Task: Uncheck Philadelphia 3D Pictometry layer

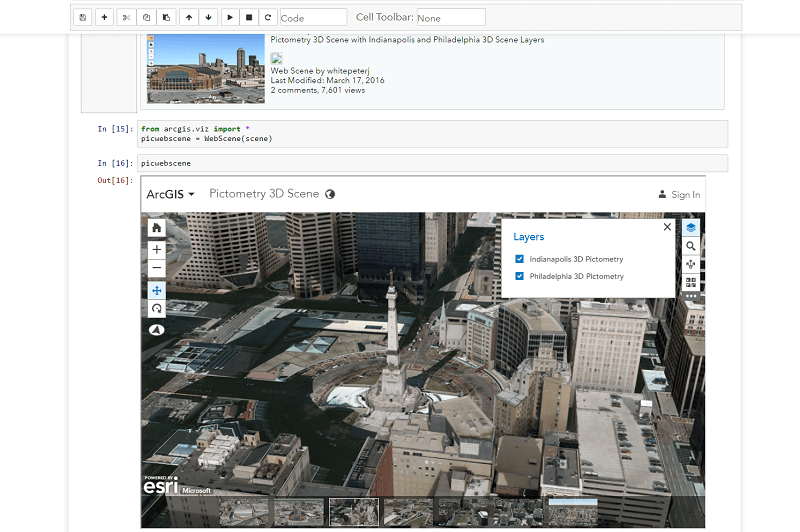Action: [x=519, y=276]
